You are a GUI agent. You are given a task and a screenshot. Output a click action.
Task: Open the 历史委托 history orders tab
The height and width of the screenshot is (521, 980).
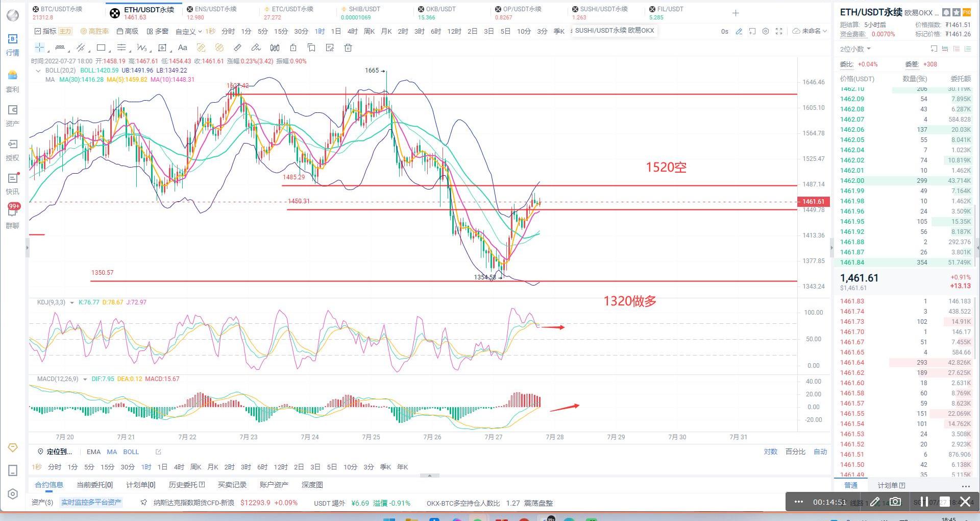(x=186, y=485)
